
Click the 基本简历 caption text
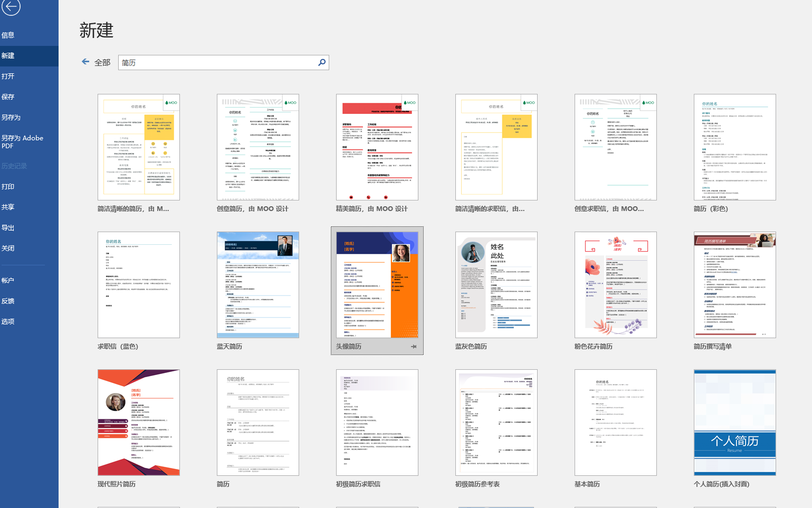587,484
